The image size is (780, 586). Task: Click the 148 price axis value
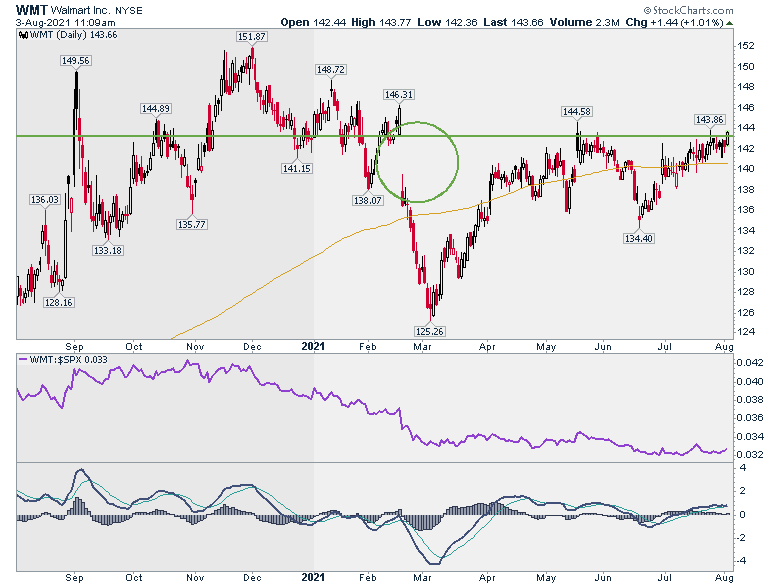click(746, 87)
